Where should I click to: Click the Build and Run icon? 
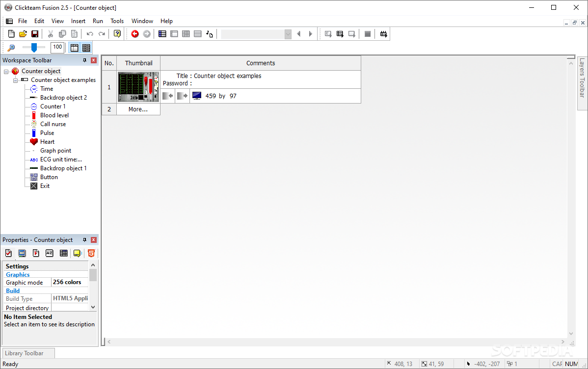point(383,34)
